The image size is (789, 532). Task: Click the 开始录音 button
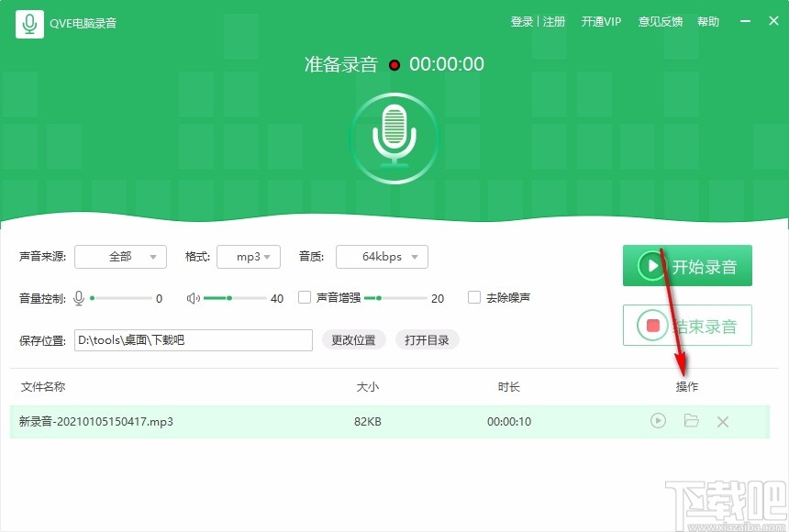point(687,265)
